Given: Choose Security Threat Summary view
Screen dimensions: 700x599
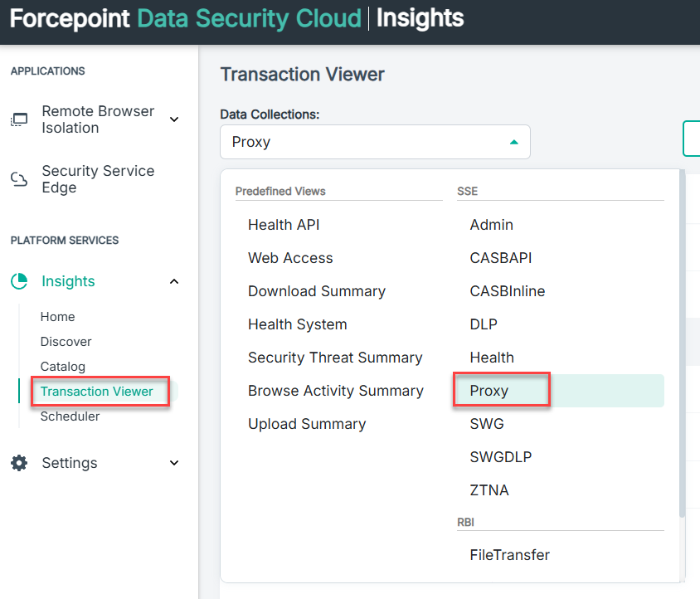Looking at the screenshot, I should [x=335, y=358].
